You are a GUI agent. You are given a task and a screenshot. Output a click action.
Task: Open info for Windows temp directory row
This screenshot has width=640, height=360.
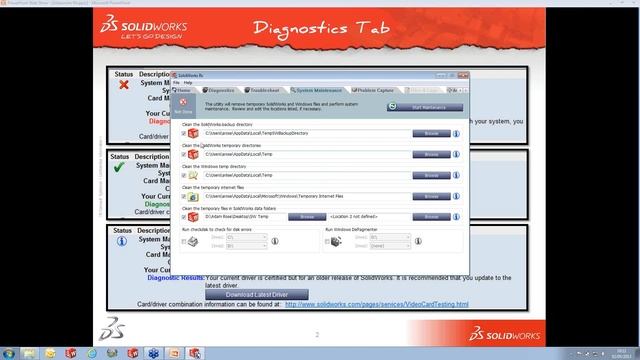456,175
